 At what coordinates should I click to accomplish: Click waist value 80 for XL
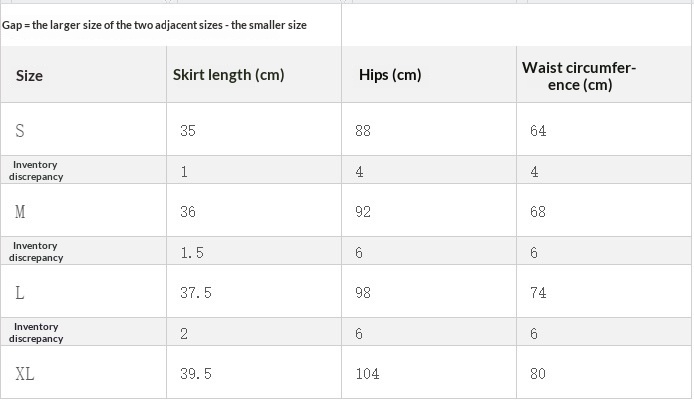coord(538,374)
